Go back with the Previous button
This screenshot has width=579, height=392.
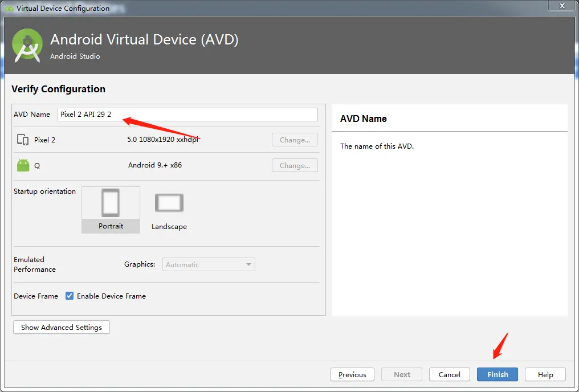(x=352, y=374)
